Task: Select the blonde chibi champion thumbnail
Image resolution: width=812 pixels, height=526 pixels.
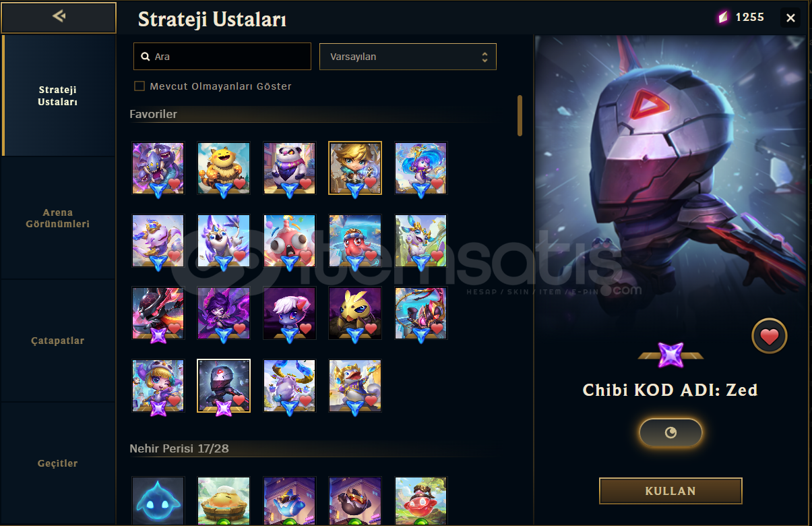Action: [x=355, y=168]
